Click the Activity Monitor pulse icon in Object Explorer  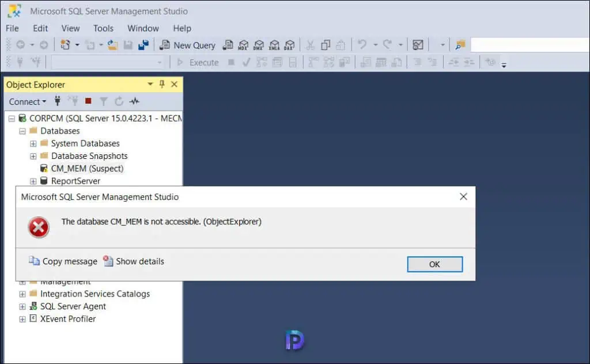click(x=134, y=101)
